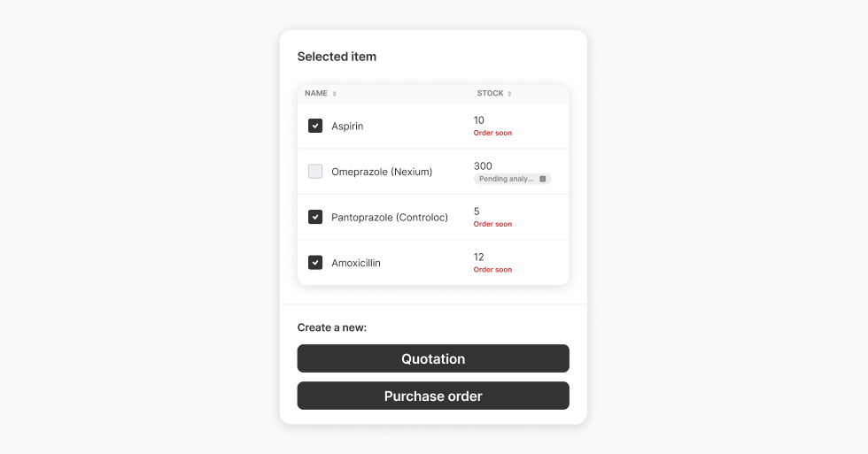Viewport: 868px width, 454px height.
Task: Check the Omeprazole (Nexium) checkbox
Action: pyautogui.click(x=315, y=172)
